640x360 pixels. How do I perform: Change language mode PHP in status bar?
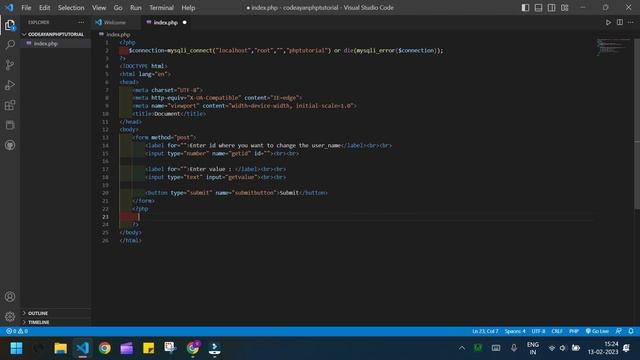(574, 331)
